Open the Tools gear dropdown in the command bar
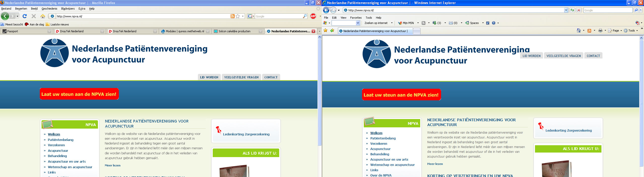The width and height of the screenshot is (644, 177). (x=631, y=31)
